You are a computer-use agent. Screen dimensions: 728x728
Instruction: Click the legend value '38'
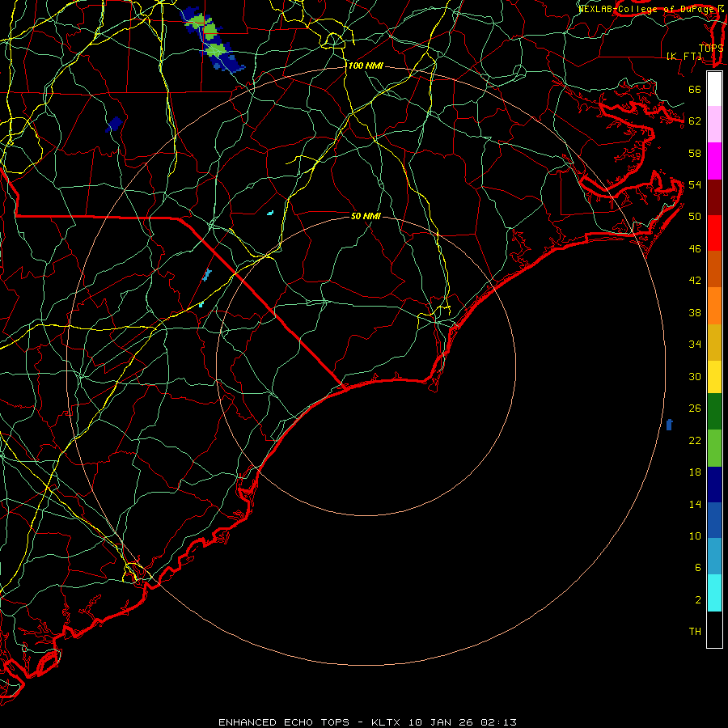pyautogui.click(x=695, y=312)
